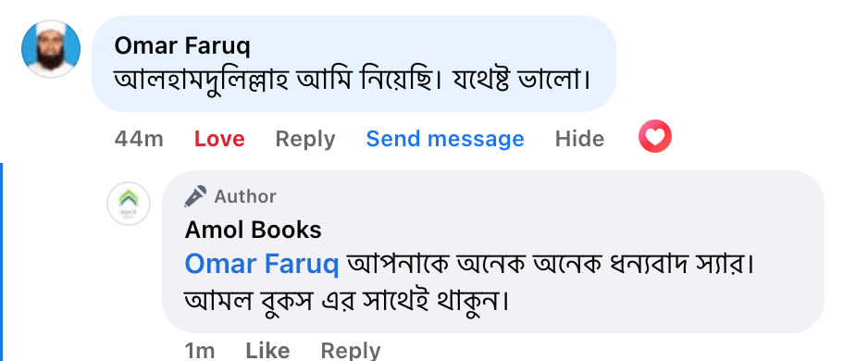Image resolution: width=868 pixels, height=361 pixels.
Task: Click the Amol Books Bengali reply text
Action: (469, 283)
